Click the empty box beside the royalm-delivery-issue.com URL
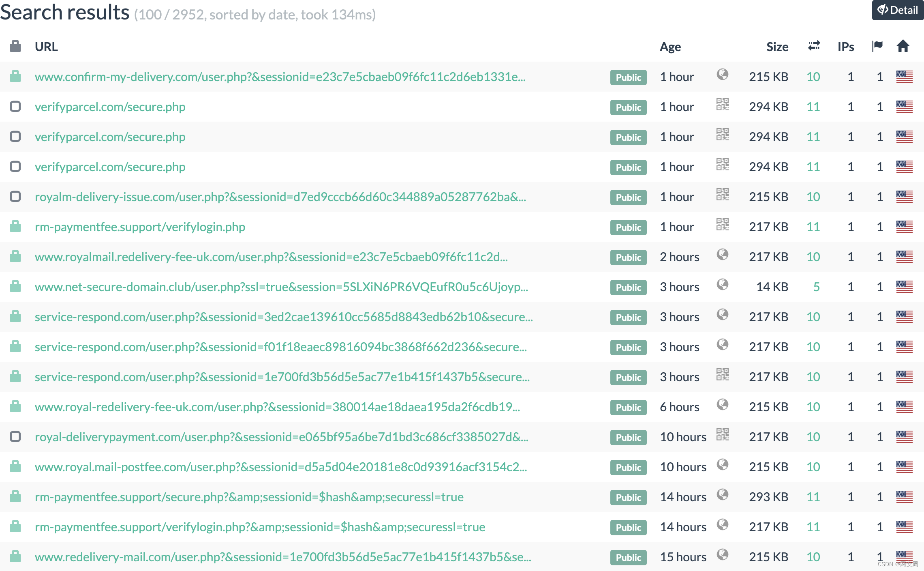This screenshot has width=924, height=571. tap(15, 197)
